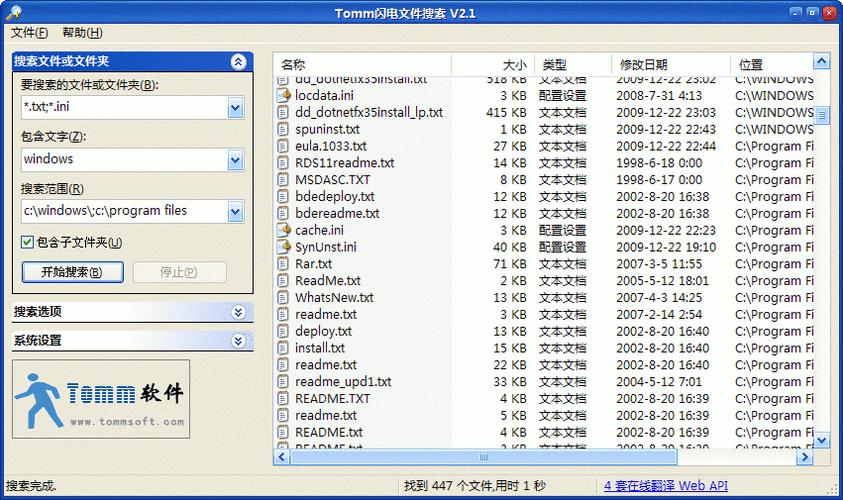Click the readme_upd1.txt document icon
The height and width of the screenshot is (500, 843).
(x=283, y=382)
